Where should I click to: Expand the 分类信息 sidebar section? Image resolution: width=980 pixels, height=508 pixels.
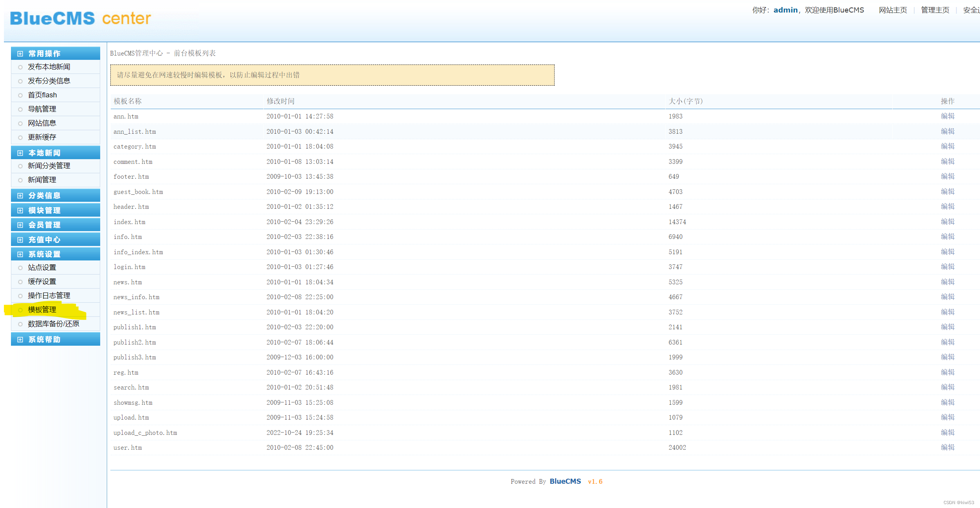click(20, 195)
